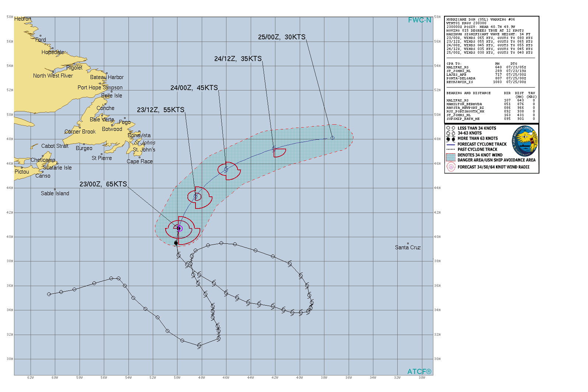The width and height of the screenshot is (588, 392).
Task: Select the '24/00Z, 45KTS' forecast label
Action: click(x=194, y=88)
